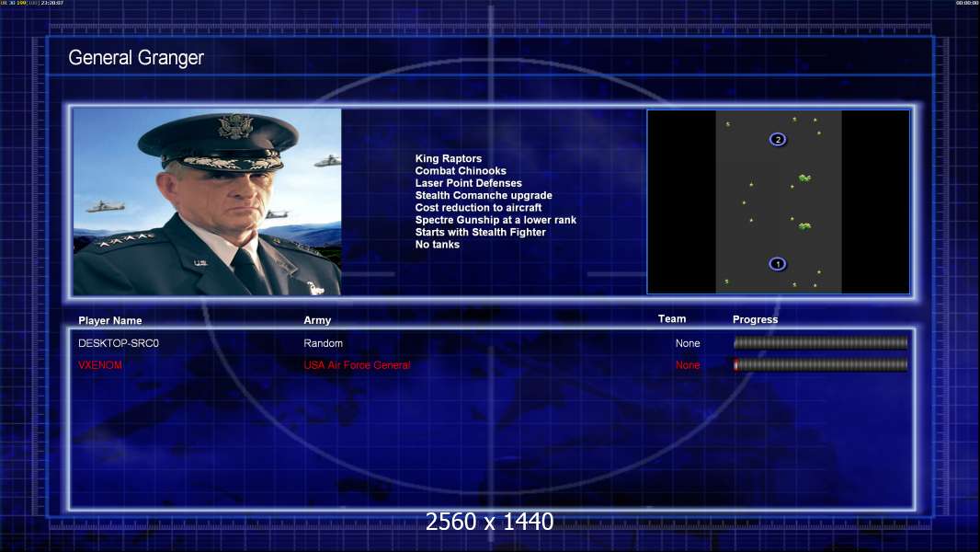
Task: Click the 'Army' column header
Action: click(x=317, y=320)
